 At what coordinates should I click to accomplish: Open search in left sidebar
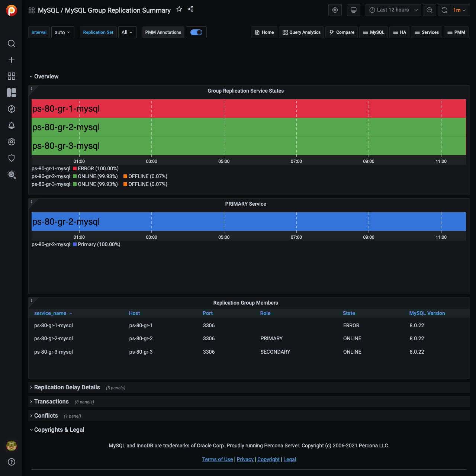(x=12, y=44)
